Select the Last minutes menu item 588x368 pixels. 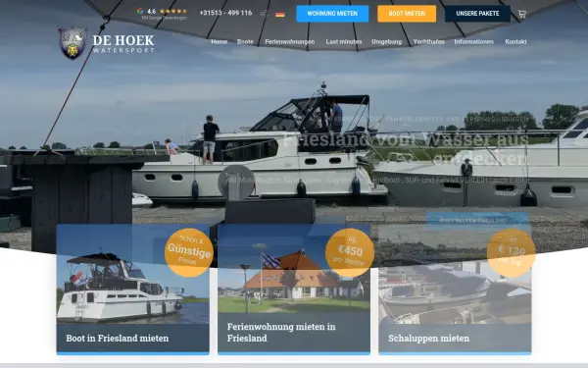point(344,41)
